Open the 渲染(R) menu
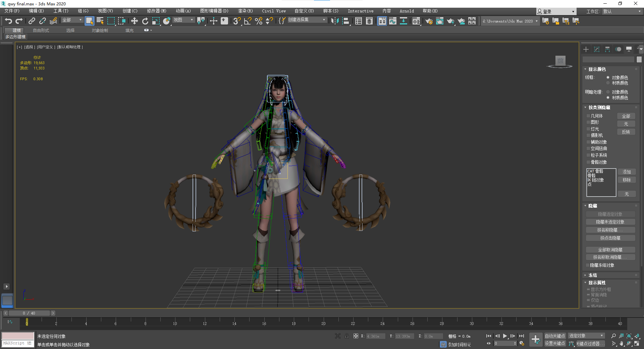 coord(245,11)
